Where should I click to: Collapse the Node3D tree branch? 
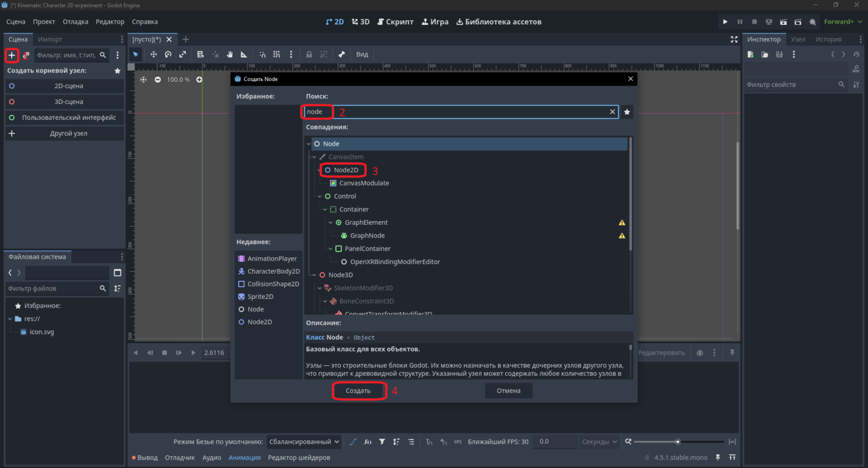click(314, 275)
